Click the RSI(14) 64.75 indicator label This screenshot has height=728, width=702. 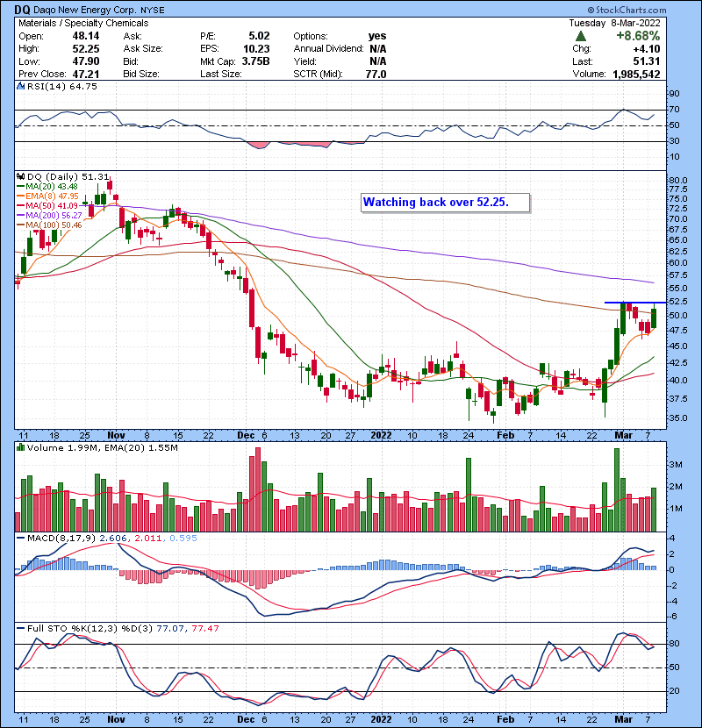61,86
